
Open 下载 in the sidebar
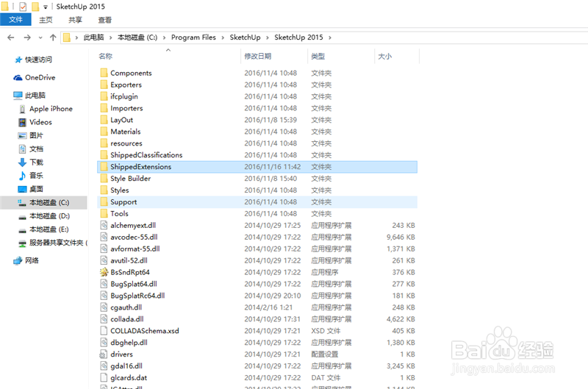[x=31, y=162]
